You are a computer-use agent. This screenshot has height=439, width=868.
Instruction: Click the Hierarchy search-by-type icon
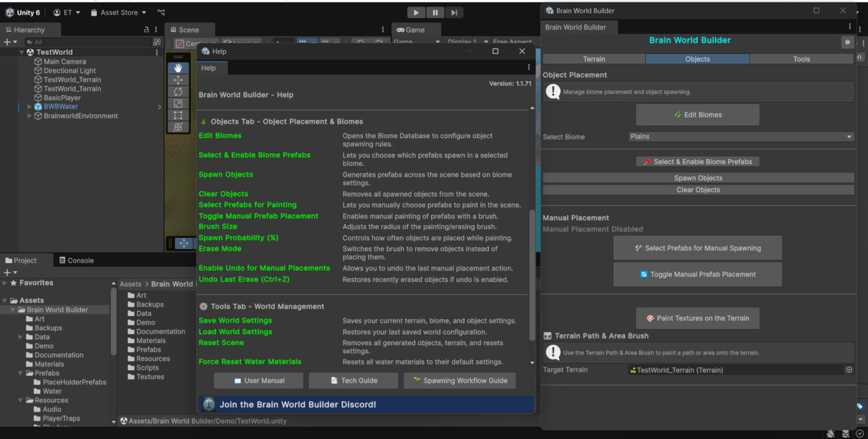click(x=156, y=42)
